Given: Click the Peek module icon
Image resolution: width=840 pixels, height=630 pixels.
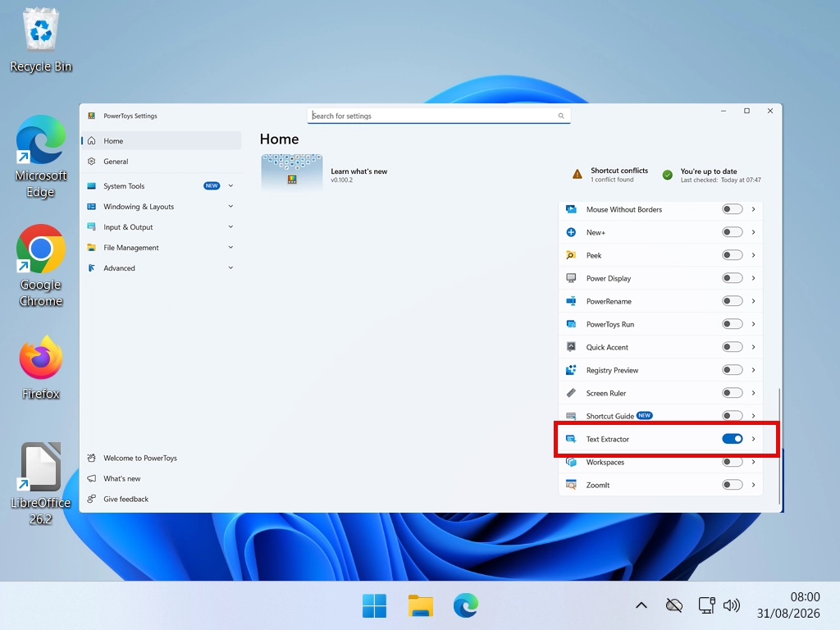Looking at the screenshot, I should pyautogui.click(x=571, y=256).
